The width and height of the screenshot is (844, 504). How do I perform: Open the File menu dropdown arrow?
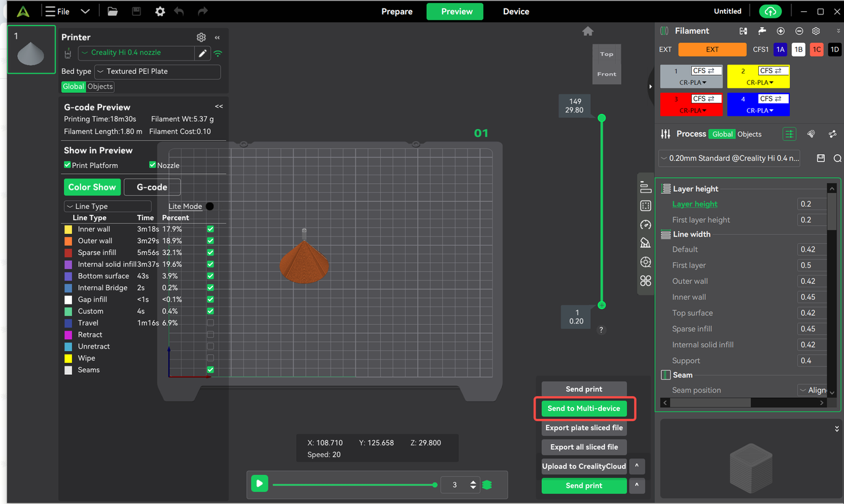85,11
